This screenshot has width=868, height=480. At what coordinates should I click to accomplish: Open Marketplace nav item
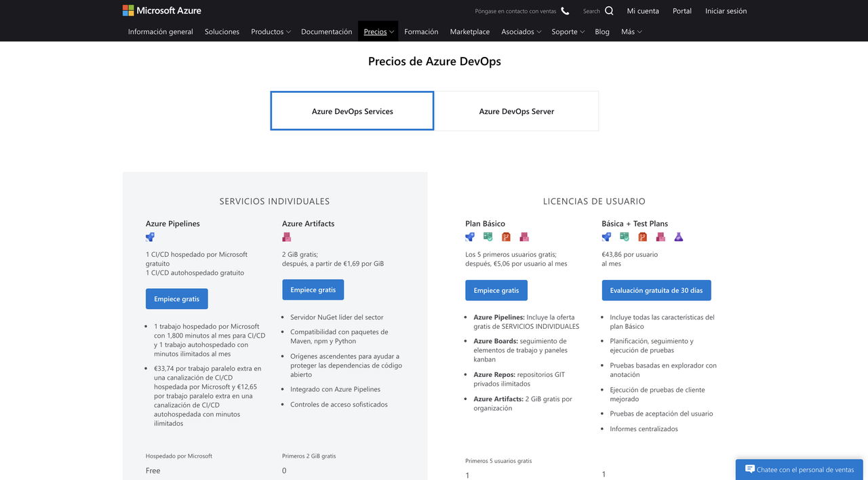(x=470, y=32)
